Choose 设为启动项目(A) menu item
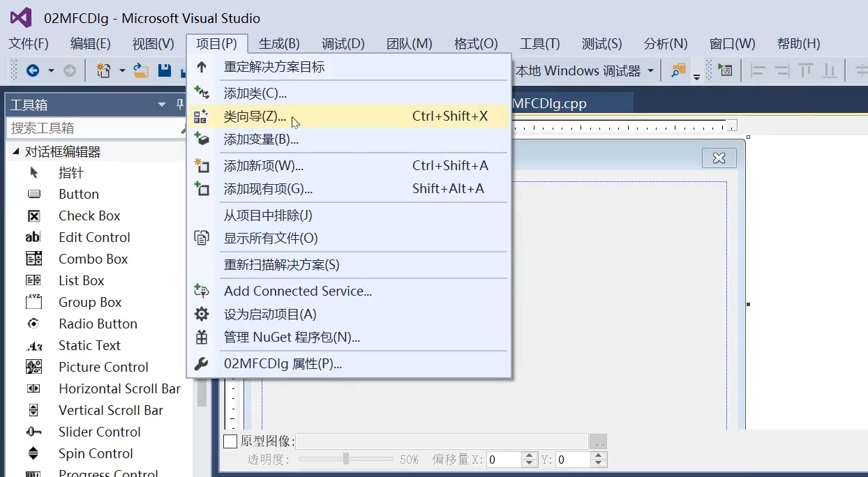The image size is (868, 477). pos(349,314)
